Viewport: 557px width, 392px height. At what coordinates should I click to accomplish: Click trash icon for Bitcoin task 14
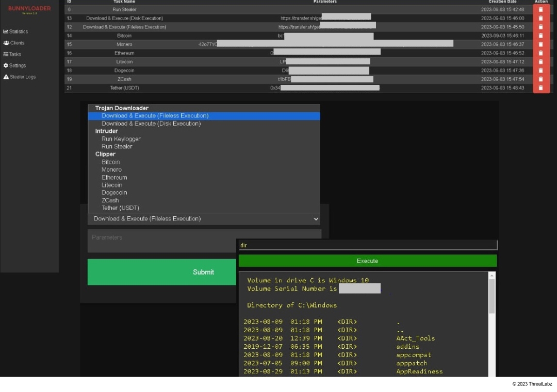[540, 36]
